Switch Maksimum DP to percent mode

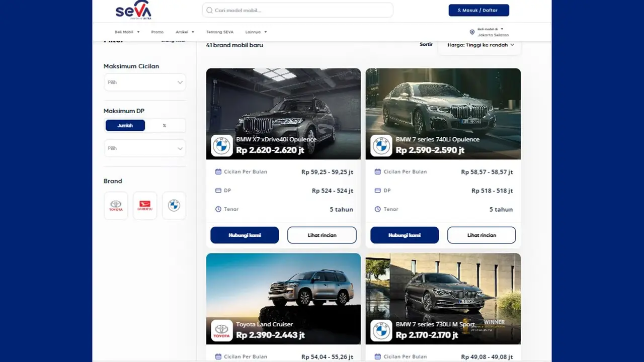(x=165, y=126)
